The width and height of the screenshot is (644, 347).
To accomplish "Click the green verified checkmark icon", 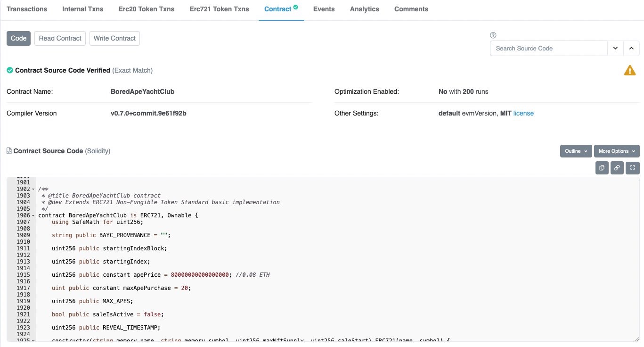I will 10,70.
